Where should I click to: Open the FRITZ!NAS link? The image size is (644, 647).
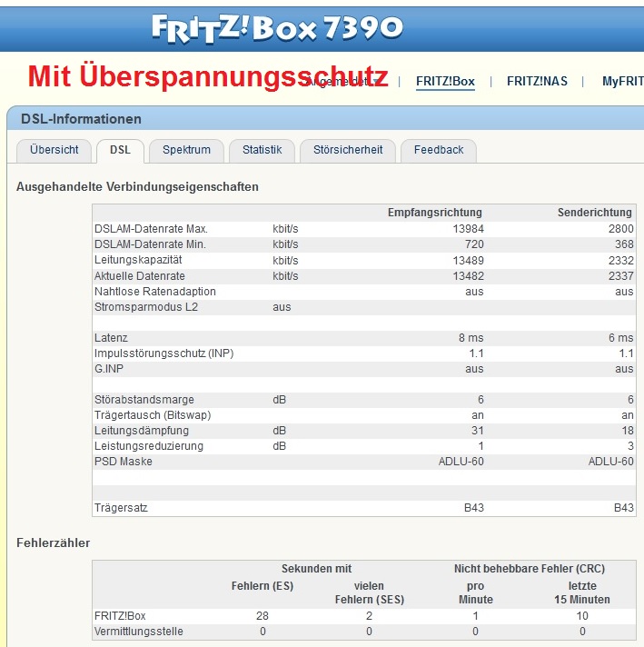point(537,81)
